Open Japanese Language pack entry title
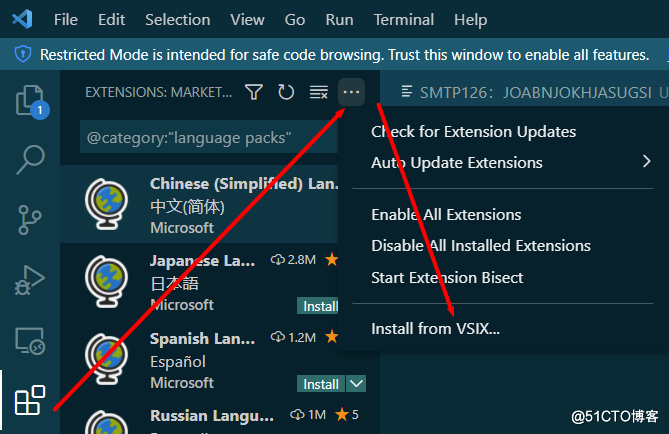 pyautogui.click(x=203, y=260)
